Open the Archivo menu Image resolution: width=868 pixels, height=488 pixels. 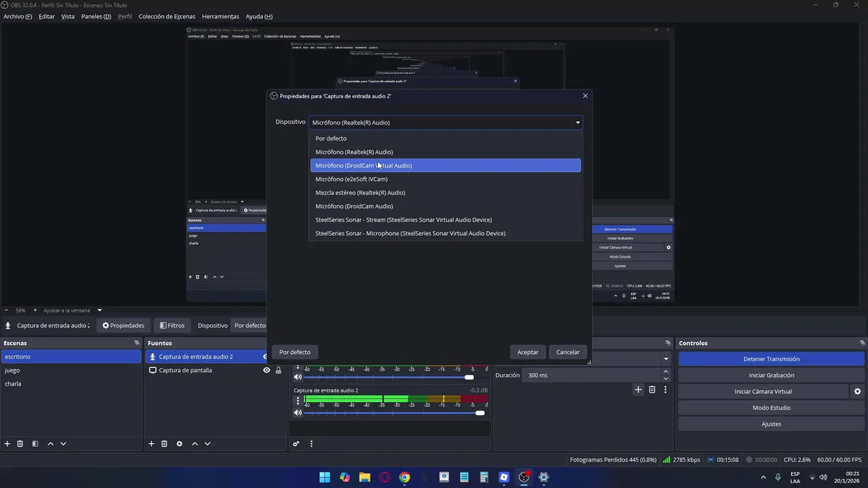pyautogui.click(x=18, y=16)
